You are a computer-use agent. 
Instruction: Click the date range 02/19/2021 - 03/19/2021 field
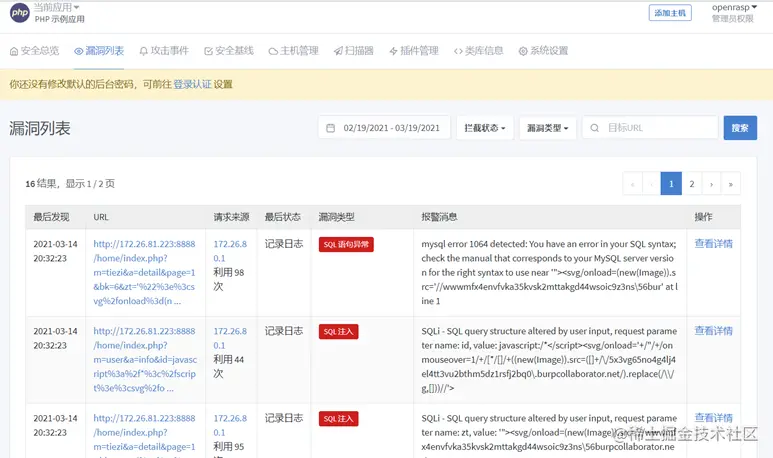click(385, 128)
